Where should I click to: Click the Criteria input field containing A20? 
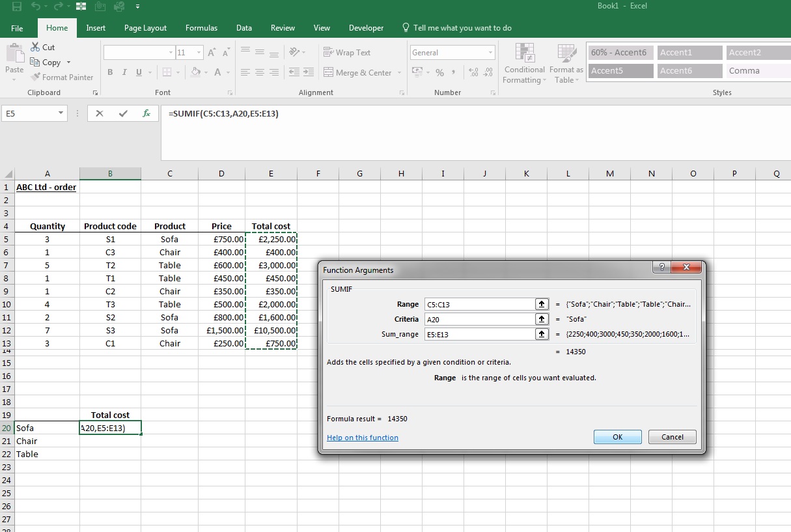click(479, 319)
